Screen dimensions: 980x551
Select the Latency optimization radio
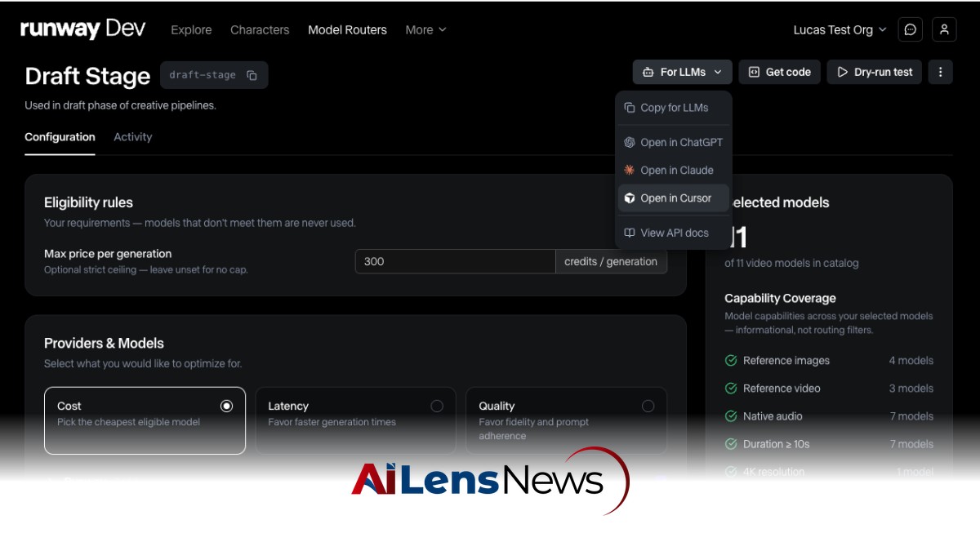point(437,406)
